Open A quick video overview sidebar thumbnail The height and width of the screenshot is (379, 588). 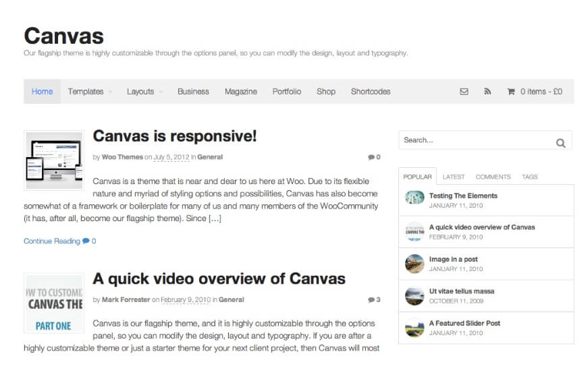tap(415, 232)
